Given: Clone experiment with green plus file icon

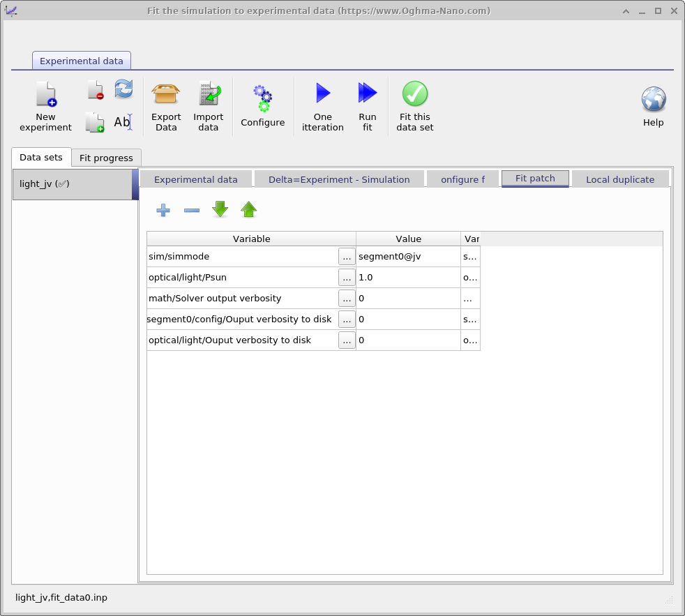Looking at the screenshot, I should pyautogui.click(x=95, y=123).
